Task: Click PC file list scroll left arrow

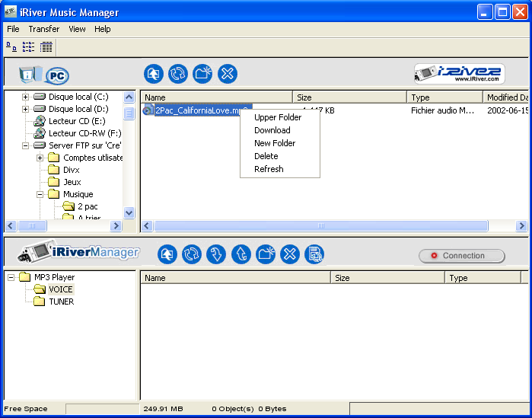Action: 147,225
